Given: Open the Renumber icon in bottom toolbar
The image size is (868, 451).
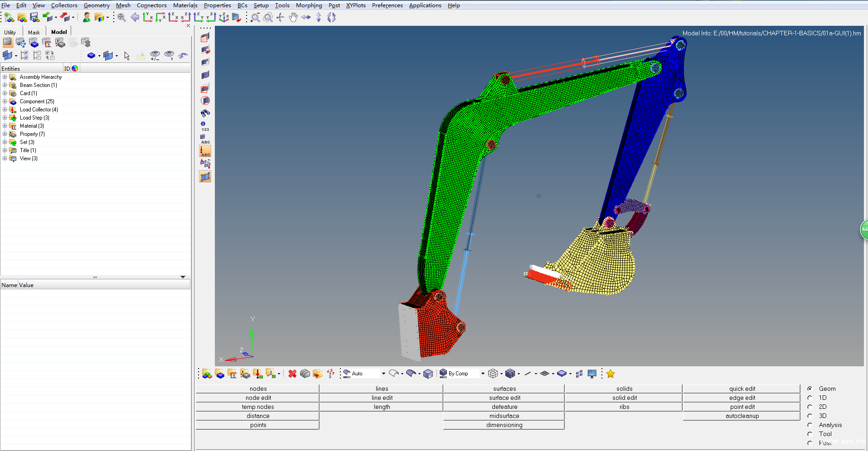Looking at the screenshot, I should 330,374.
